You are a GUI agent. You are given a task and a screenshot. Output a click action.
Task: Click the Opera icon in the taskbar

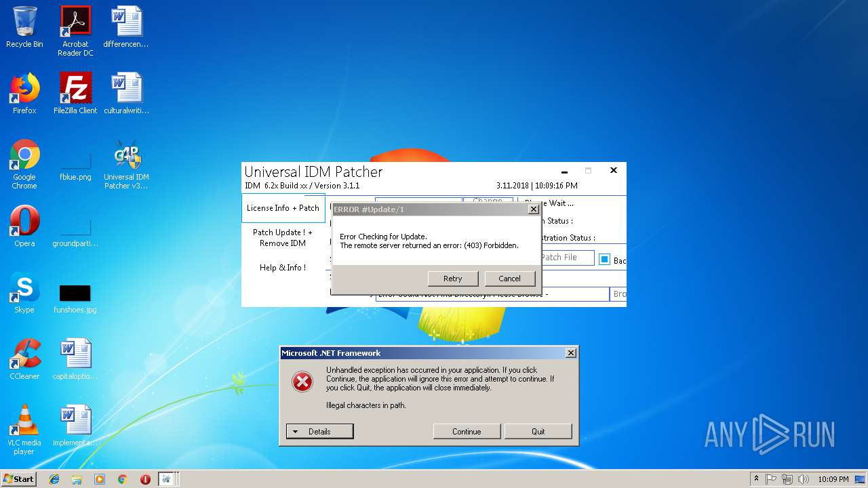pos(145,479)
